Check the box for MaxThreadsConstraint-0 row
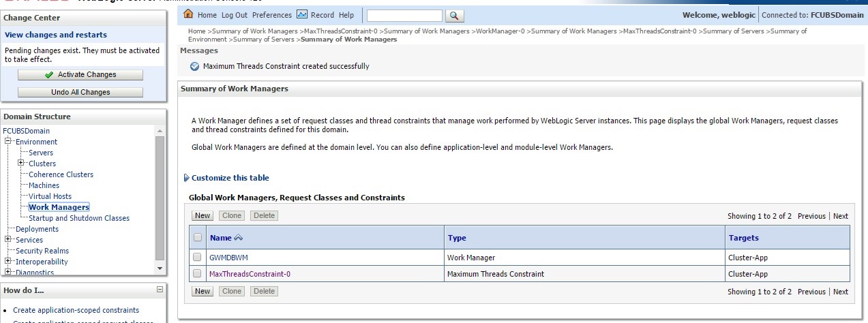Image resolution: width=868 pixels, height=323 pixels. pos(198,274)
